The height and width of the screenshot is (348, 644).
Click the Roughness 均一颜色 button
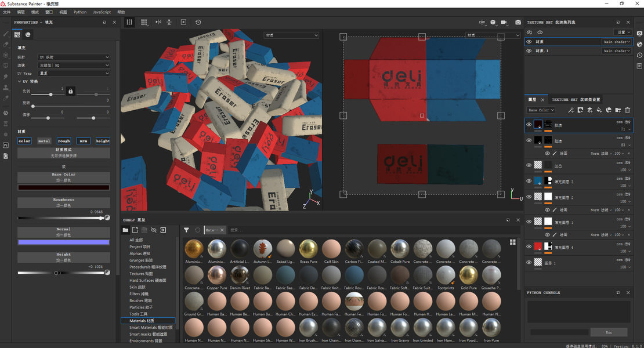(64, 202)
